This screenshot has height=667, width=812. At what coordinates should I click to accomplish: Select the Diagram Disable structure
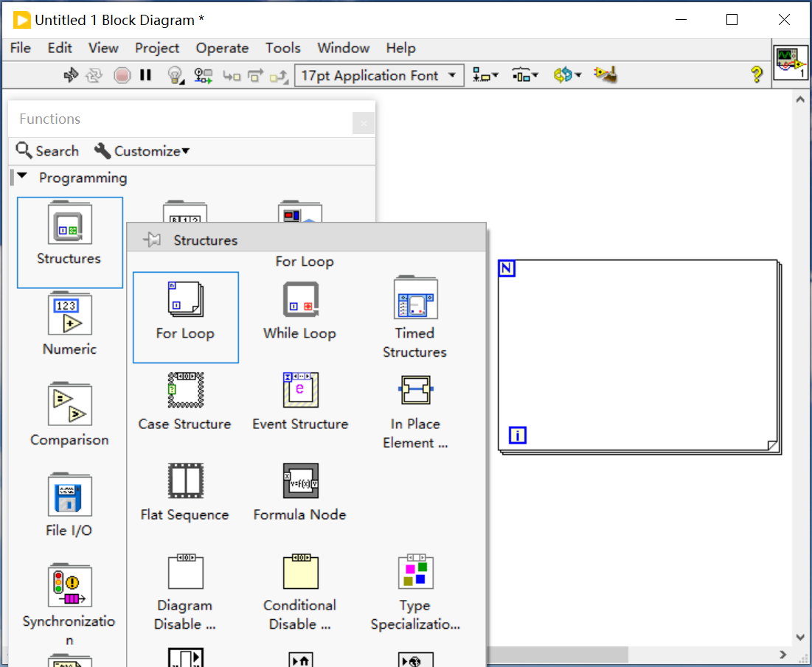(185, 593)
